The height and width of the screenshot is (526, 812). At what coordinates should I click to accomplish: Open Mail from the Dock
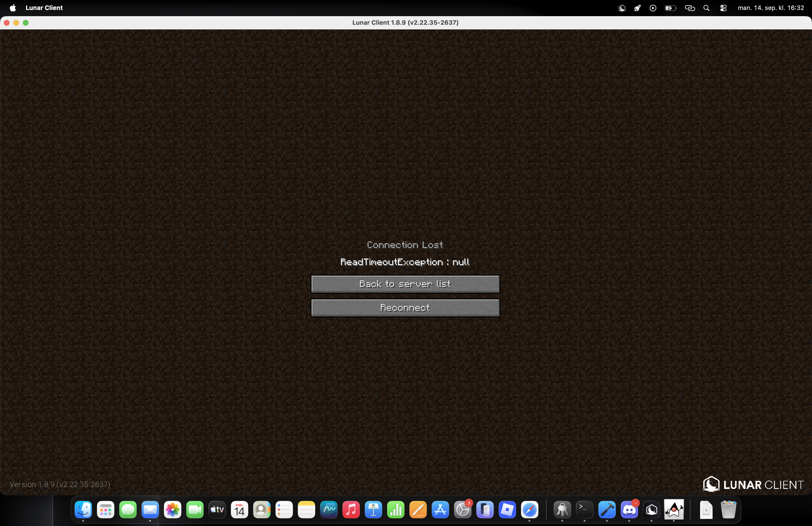coord(150,510)
